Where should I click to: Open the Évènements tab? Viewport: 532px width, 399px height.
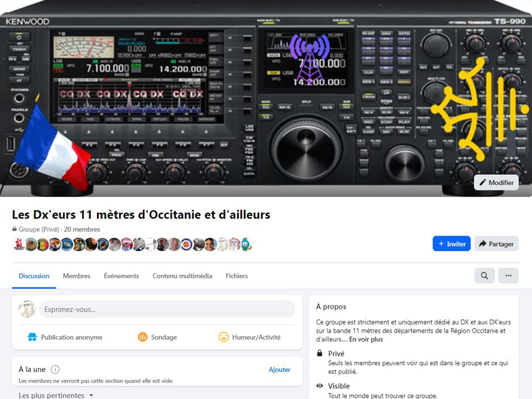click(x=121, y=276)
